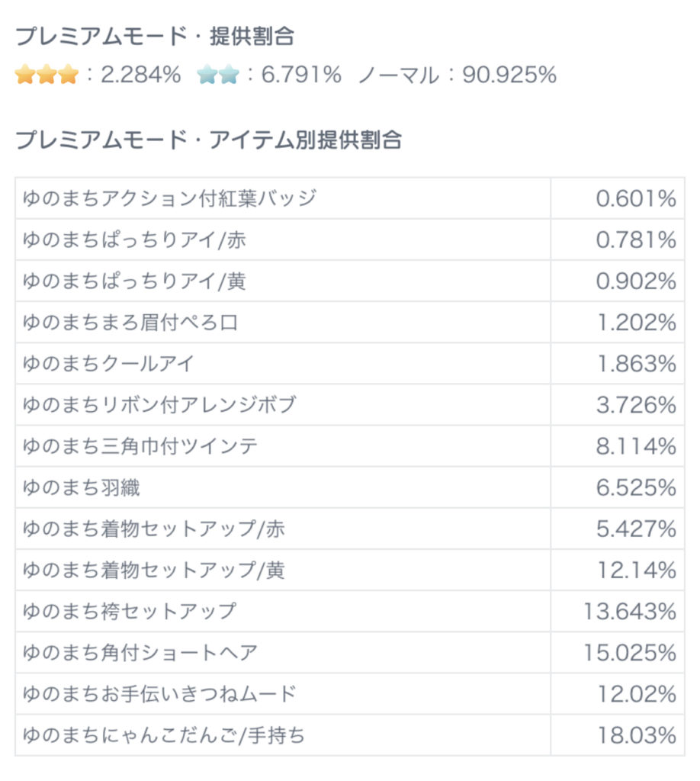This screenshot has width=700, height=781.
Task: Select the ゆのまちアクション付紅葉バッジ row
Action: (169, 199)
